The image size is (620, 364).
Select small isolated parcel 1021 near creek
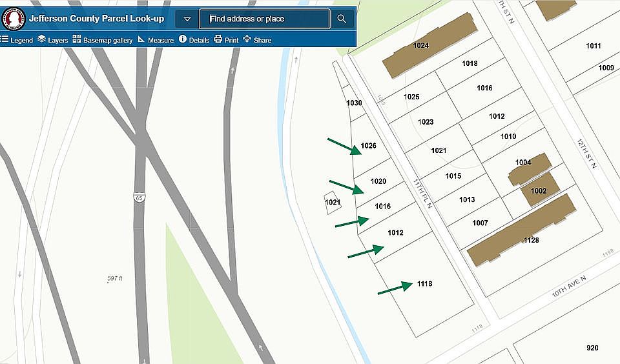pos(333,203)
